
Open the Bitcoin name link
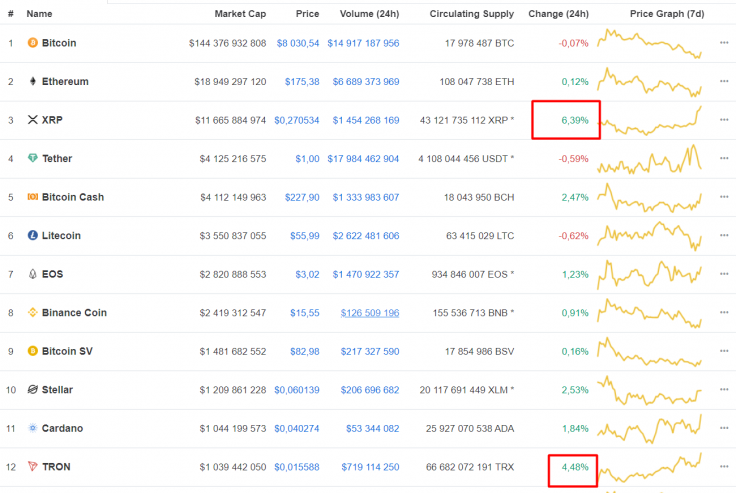click(59, 43)
